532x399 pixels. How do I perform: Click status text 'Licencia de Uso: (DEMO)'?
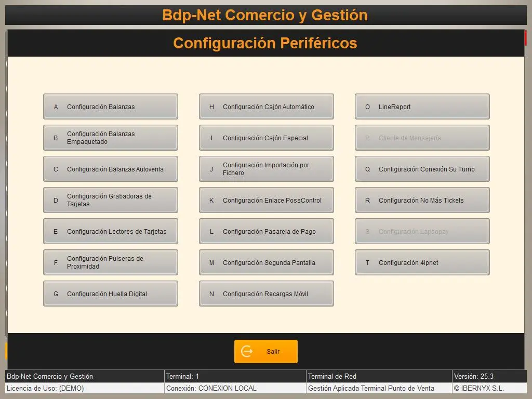tap(45, 388)
